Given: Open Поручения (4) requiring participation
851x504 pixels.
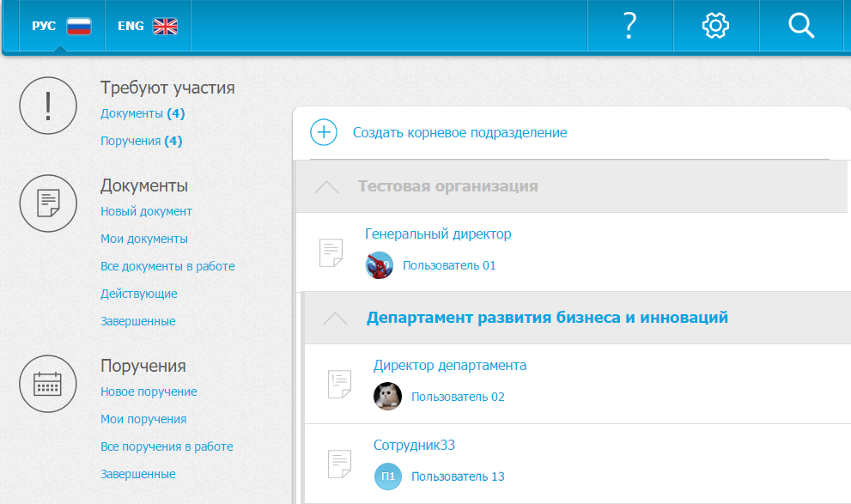Looking at the screenshot, I should (141, 141).
